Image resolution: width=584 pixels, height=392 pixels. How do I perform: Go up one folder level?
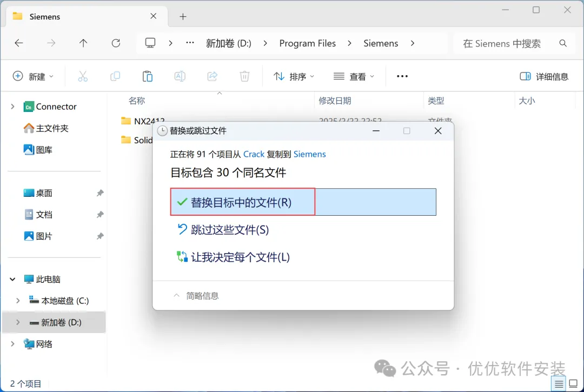tap(83, 43)
